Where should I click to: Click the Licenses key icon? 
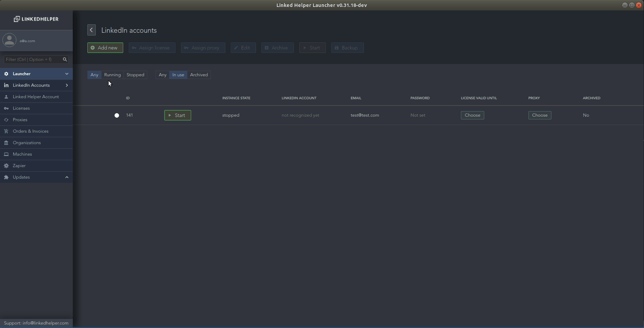(x=6, y=108)
